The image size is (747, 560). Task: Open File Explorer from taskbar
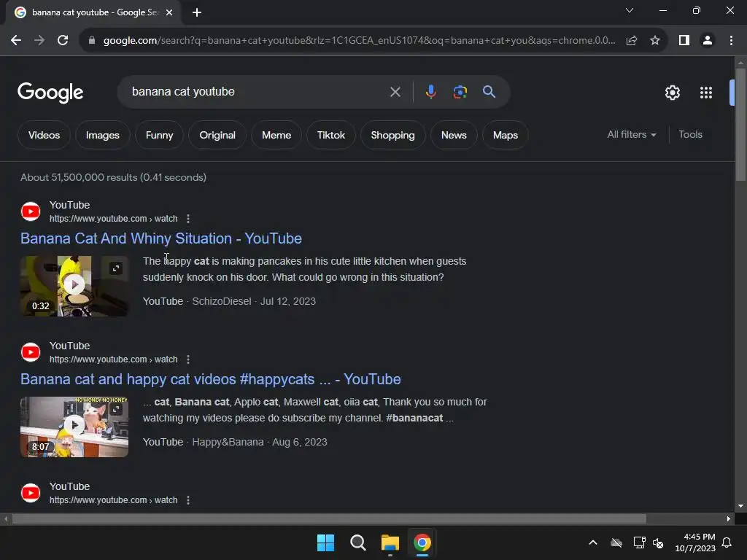click(x=390, y=542)
